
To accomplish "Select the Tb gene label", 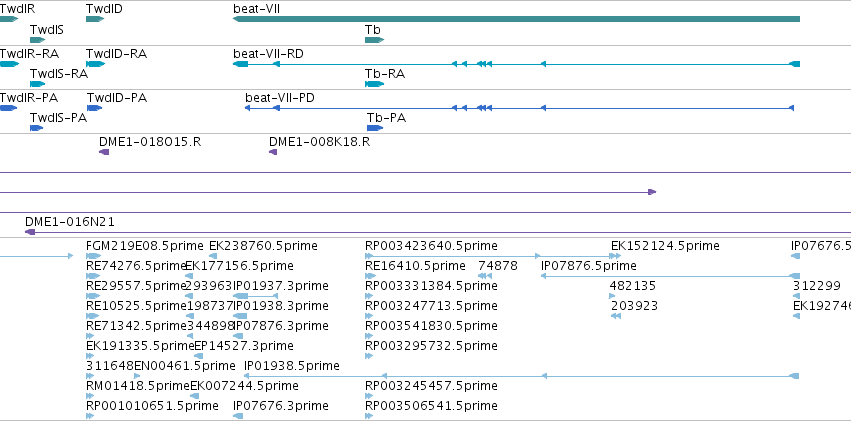I will (x=373, y=30).
